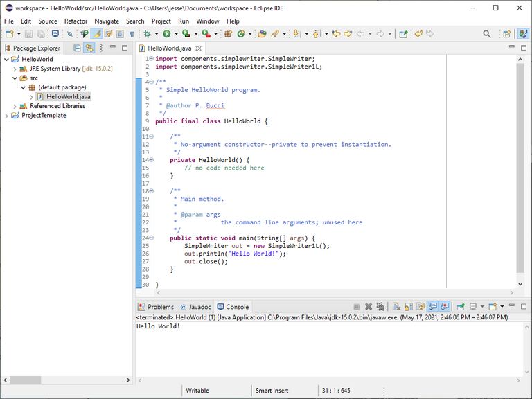Click the editor vertical scrollbar

click(520, 166)
